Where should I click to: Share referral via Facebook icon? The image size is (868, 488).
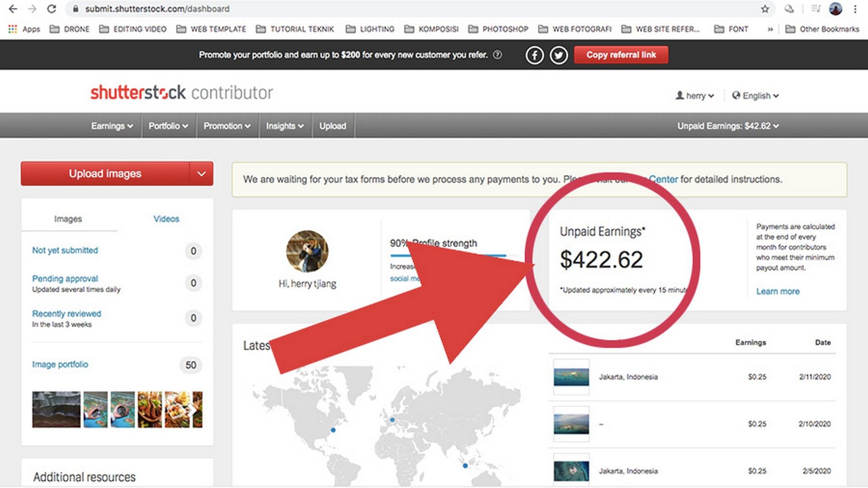click(534, 55)
